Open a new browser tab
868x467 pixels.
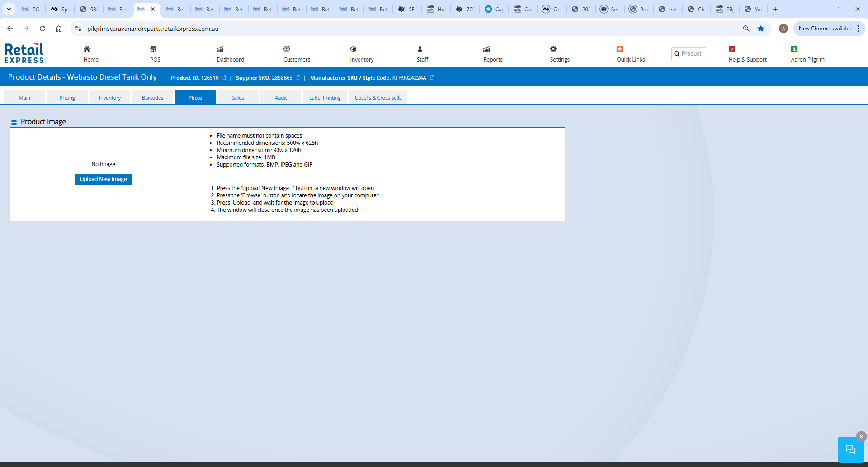point(775,9)
